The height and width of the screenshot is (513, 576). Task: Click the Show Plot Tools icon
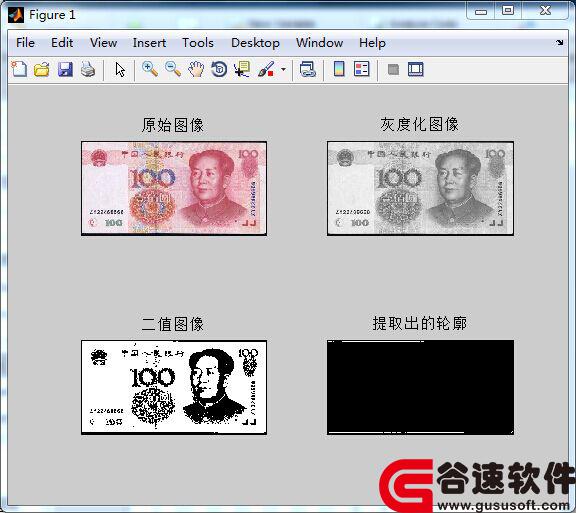415,69
